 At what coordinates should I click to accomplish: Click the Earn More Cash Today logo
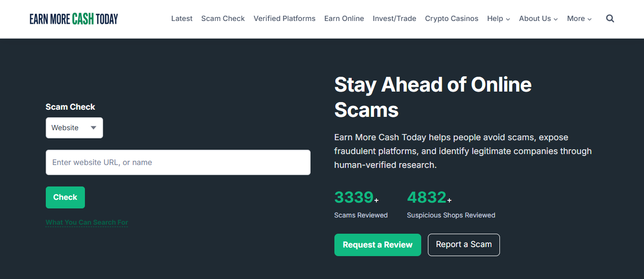(73, 19)
